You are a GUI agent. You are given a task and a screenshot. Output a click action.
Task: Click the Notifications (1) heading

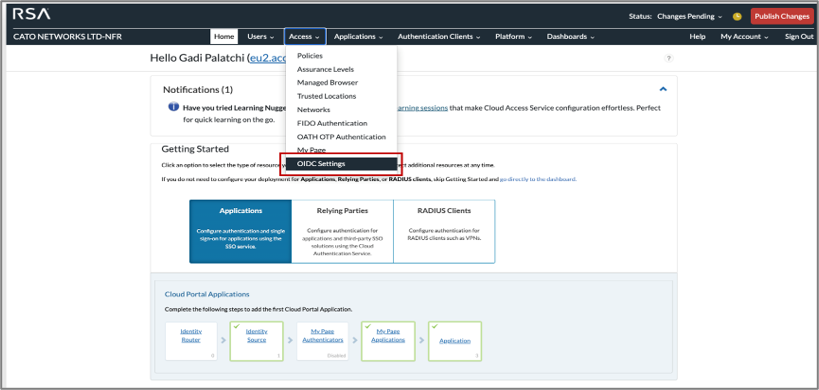[x=198, y=90]
